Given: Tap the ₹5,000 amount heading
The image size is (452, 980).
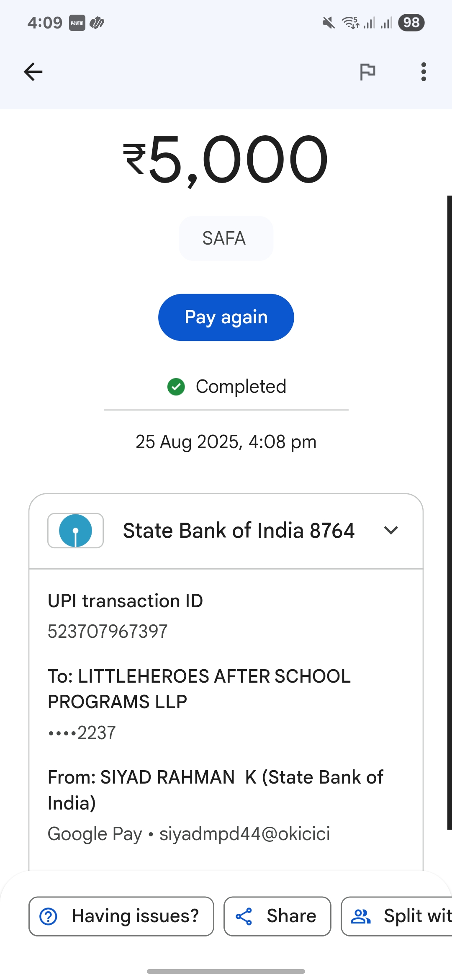Looking at the screenshot, I should pyautogui.click(x=226, y=159).
